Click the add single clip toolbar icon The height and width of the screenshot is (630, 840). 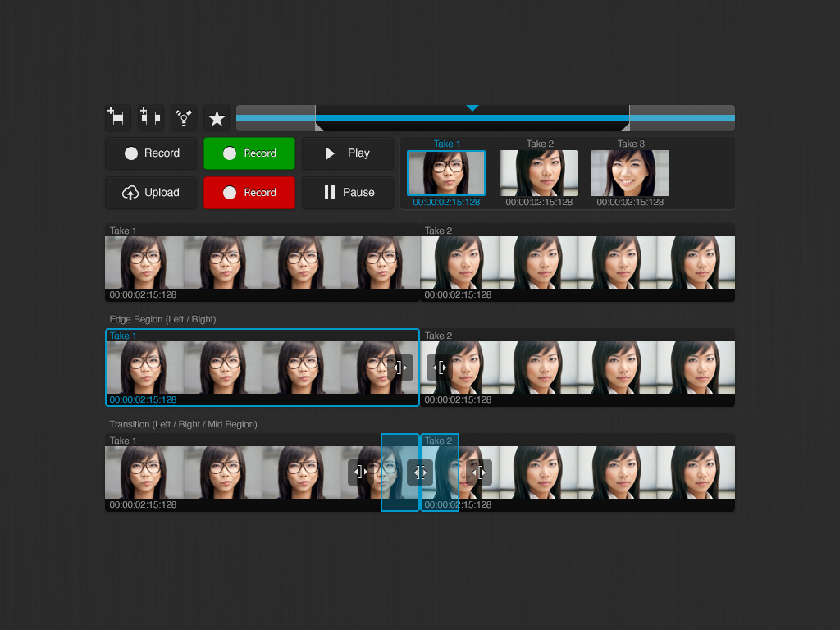click(118, 118)
